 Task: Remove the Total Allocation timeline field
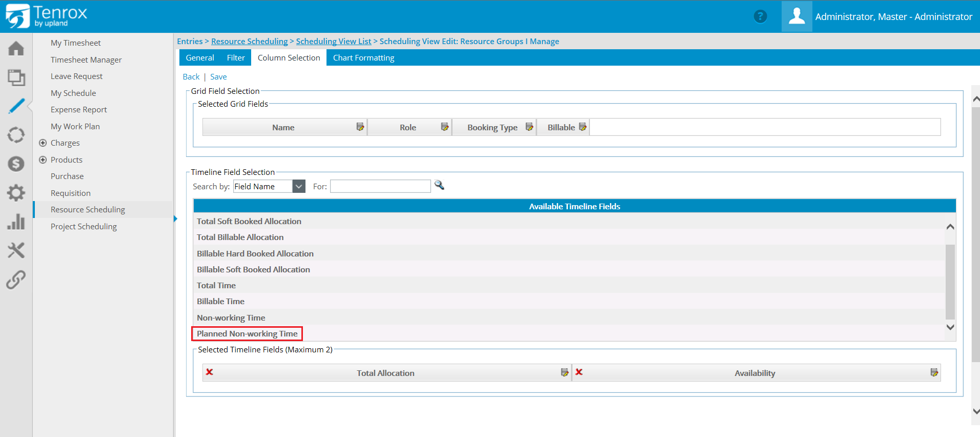(209, 372)
